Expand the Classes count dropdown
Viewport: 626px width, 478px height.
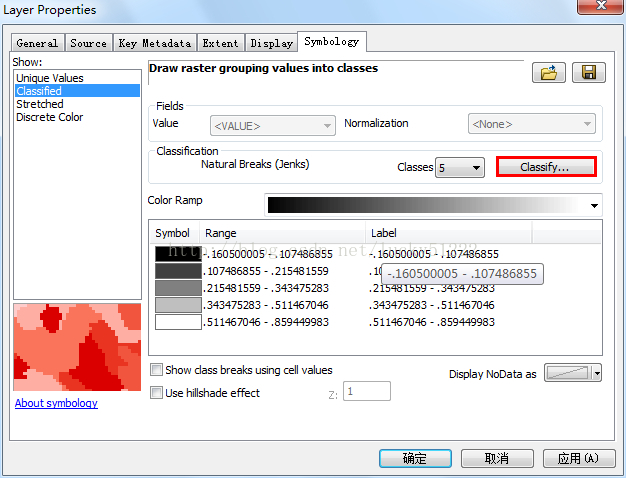tap(460, 167)
